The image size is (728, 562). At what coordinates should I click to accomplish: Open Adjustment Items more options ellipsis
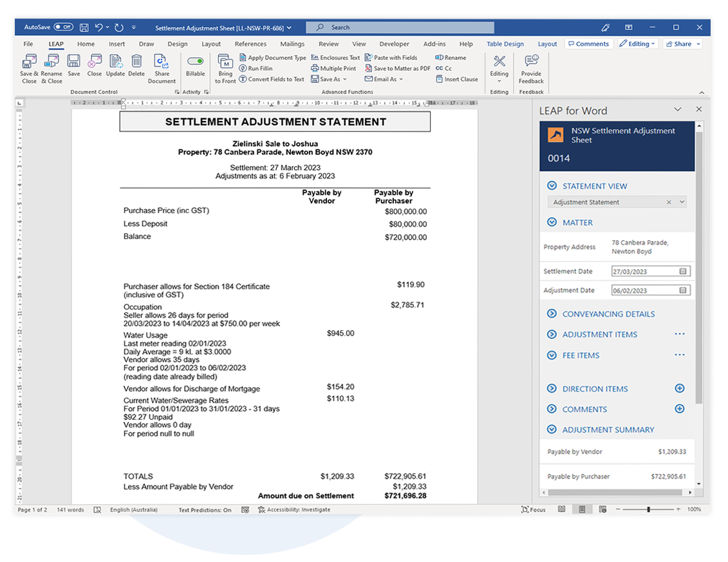coord(680,334)
